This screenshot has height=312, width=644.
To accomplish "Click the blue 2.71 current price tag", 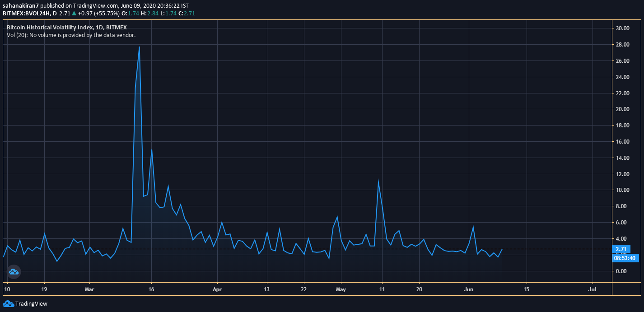I will pyautogui.click(x=621, y=249).
